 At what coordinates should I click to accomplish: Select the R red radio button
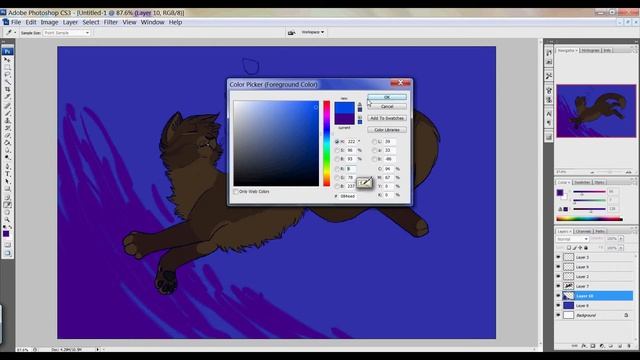point(337,169)
